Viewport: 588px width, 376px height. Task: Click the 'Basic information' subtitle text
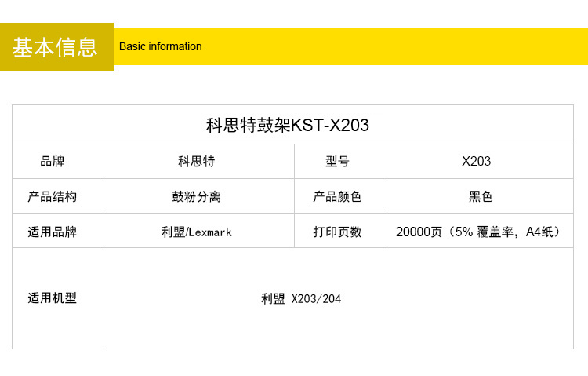coord(160,46)
